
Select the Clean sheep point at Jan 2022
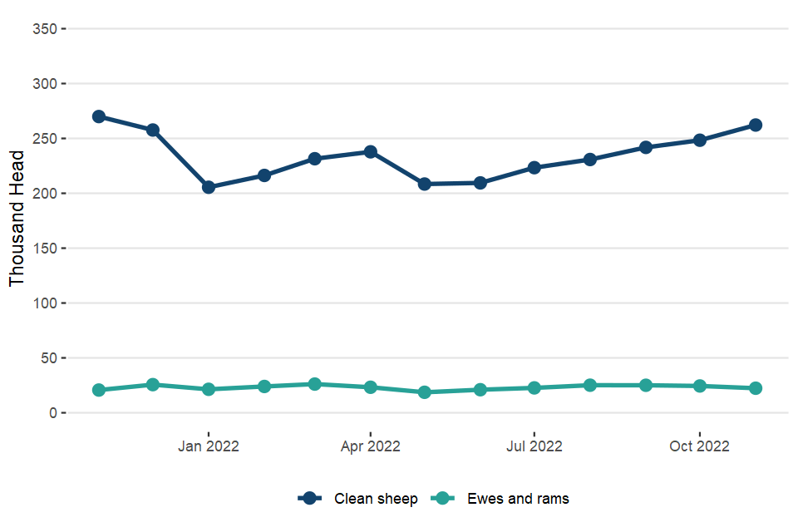click(209, 187)
